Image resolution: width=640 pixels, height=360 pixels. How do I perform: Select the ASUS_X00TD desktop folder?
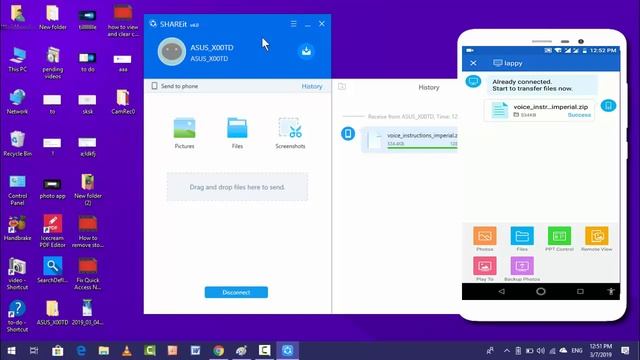pyautogui.click(x=53, y=313)
